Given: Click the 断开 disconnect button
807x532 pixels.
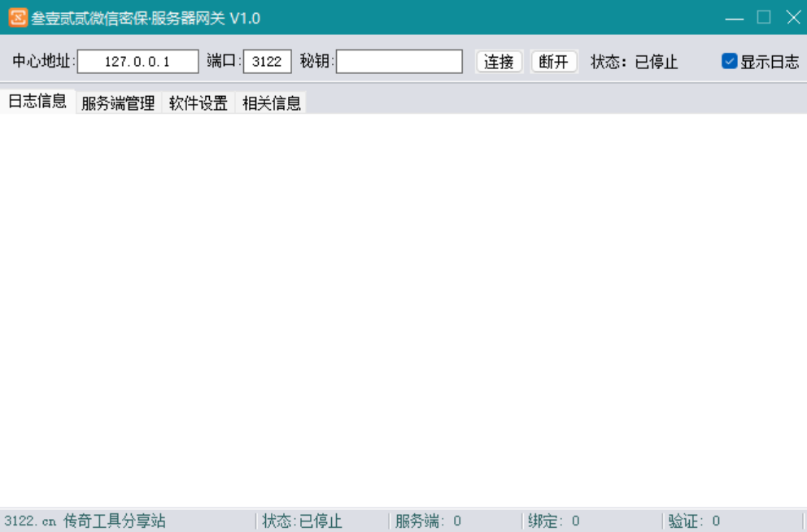Looking at the screenshot, I should [554, 62].
